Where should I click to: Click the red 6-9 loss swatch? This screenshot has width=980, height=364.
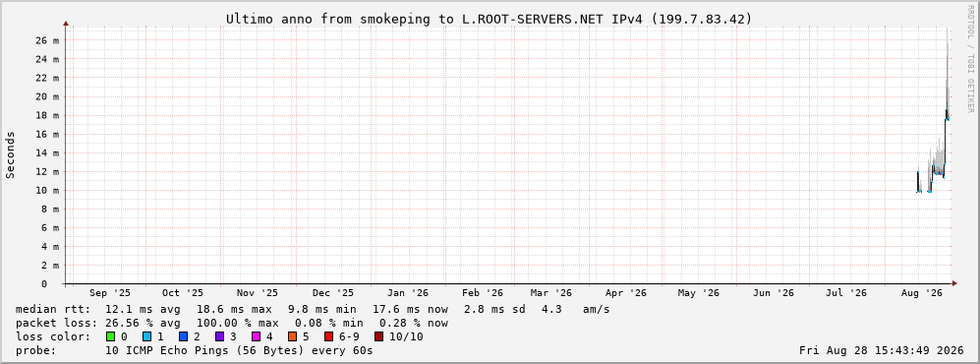click(x=328, y=336)
